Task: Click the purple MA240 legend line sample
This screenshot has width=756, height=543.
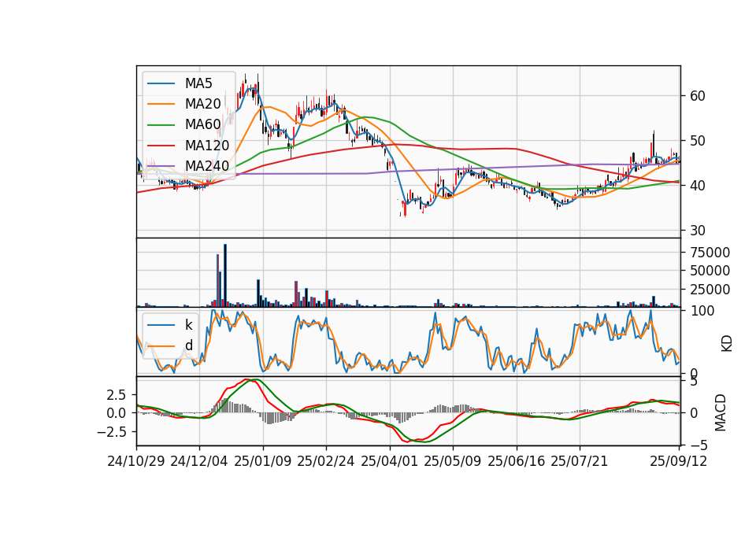Action: tap(161, 166)
